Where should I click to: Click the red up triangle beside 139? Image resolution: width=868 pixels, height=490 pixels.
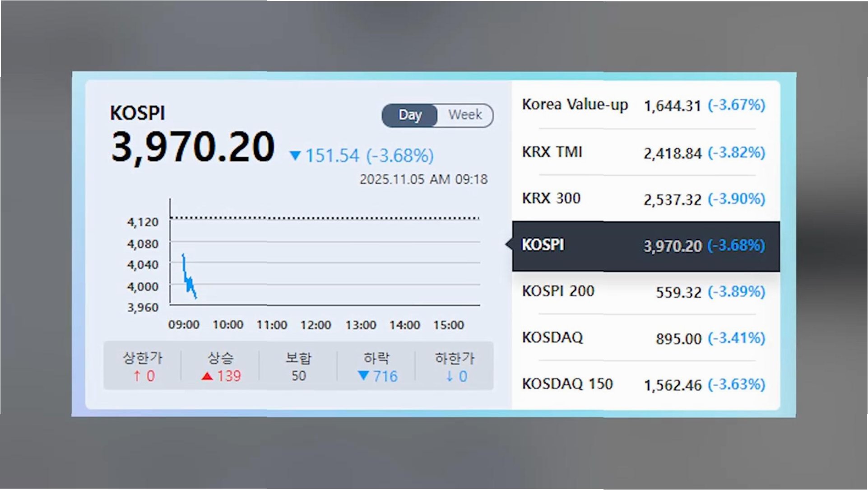(207, 376)
